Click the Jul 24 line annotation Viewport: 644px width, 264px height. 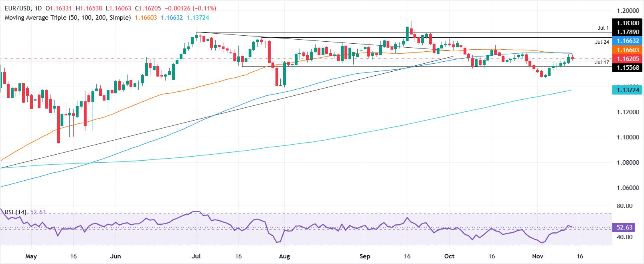pyautogui.click(x=602, y=41)
